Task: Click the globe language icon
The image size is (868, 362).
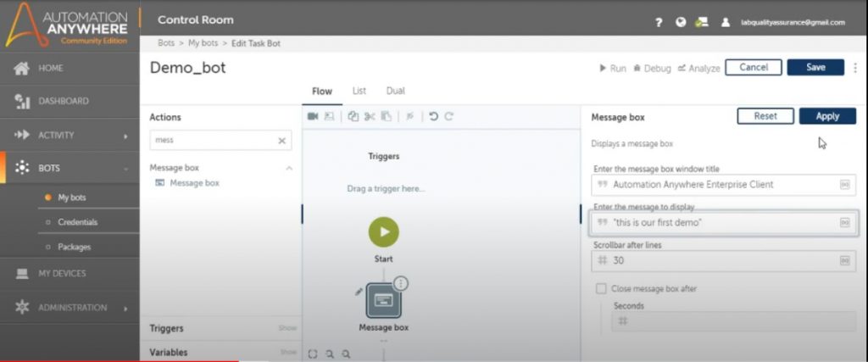Action: point(681,23)
